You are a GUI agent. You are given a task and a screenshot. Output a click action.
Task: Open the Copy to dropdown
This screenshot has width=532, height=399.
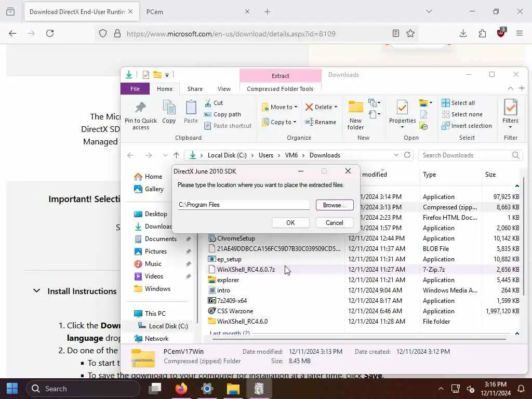click(280, 122)
